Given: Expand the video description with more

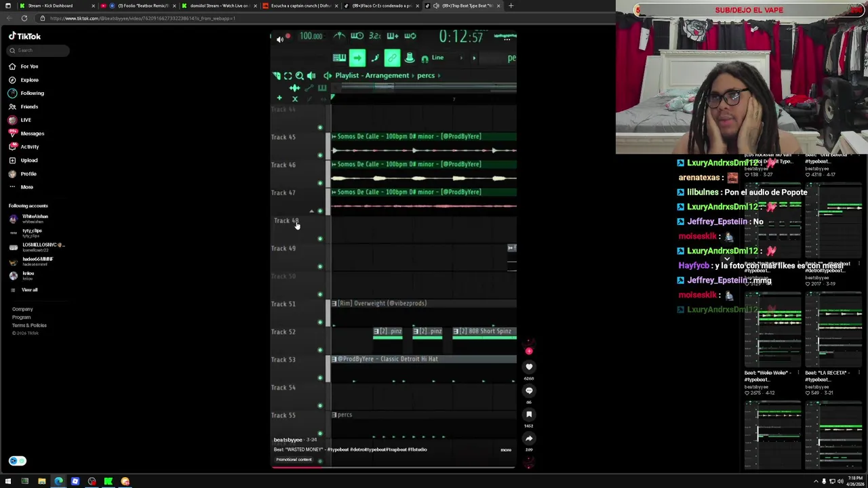Looking at the screenshot, I should pos(506,450).
